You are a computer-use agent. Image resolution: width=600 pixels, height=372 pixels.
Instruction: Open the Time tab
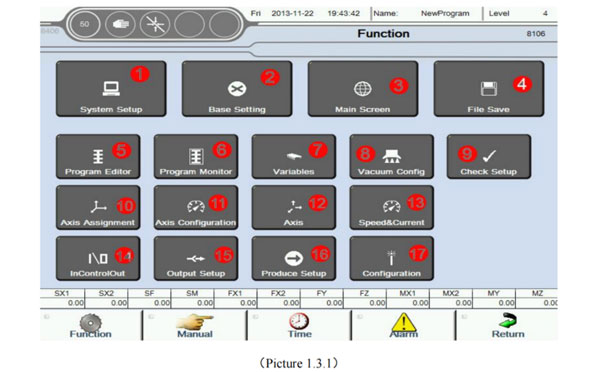coord(299,326)
